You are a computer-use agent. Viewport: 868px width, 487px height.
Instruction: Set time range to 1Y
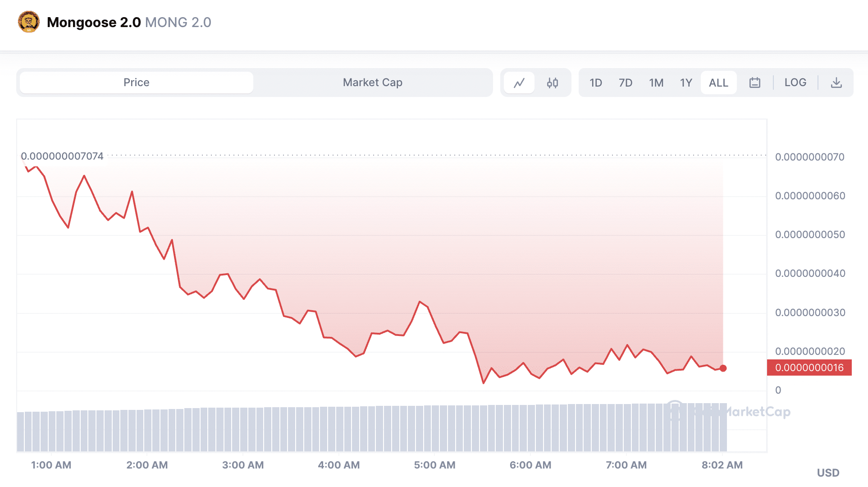point(686,83)
